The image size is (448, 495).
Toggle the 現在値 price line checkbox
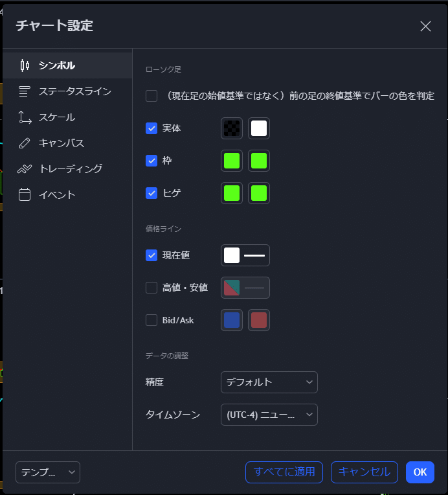151,255
